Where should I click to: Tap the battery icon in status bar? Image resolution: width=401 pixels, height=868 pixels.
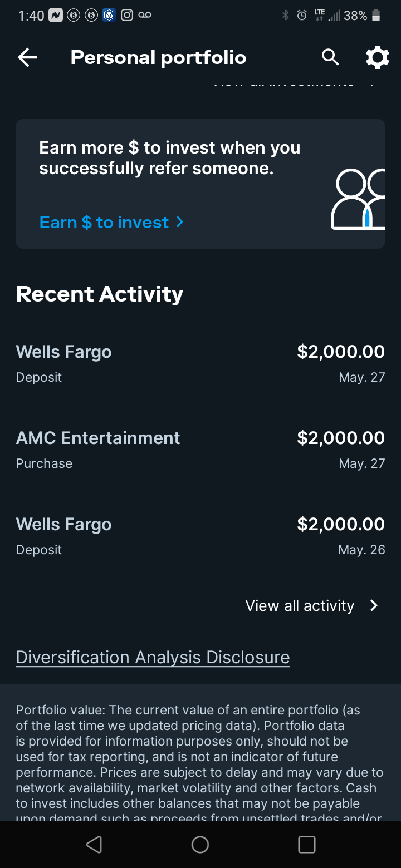[x=376, y=16]
